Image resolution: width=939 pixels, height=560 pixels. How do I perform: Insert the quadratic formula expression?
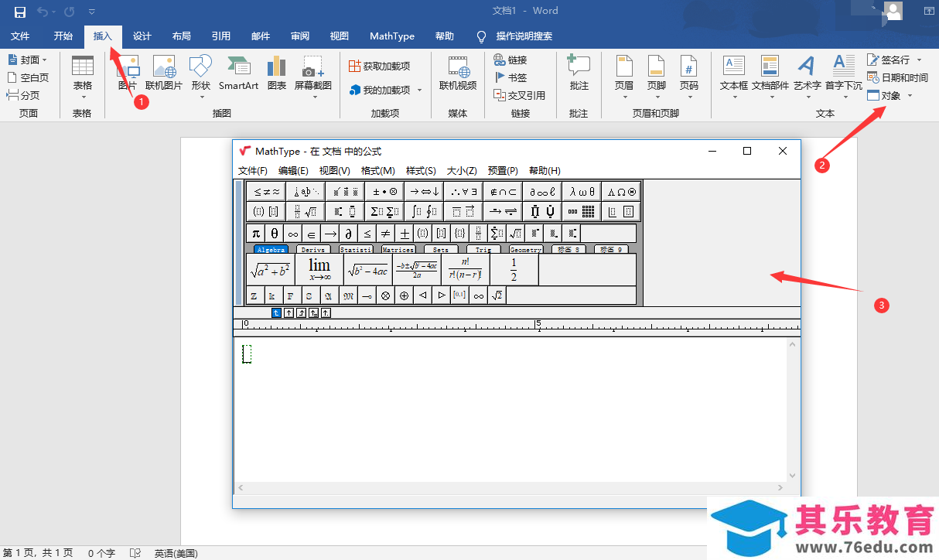(x=417, y=270)
